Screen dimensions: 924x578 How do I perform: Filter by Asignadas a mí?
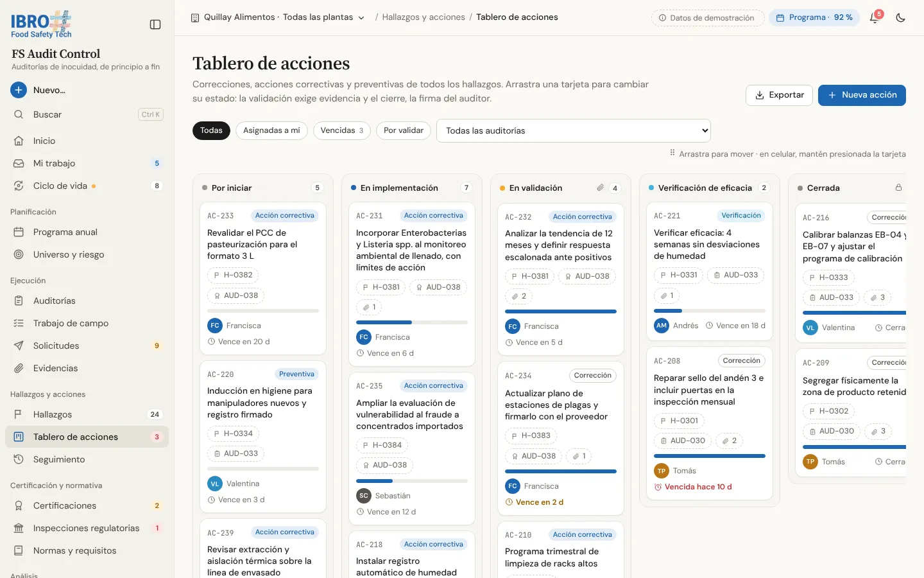coord(271,130)
